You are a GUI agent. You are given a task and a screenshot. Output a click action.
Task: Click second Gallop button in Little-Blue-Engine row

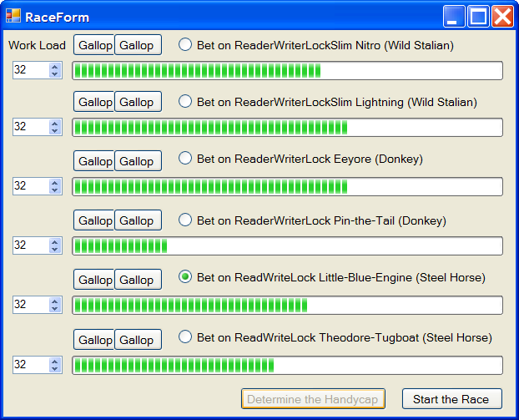[x=138, y=280]
